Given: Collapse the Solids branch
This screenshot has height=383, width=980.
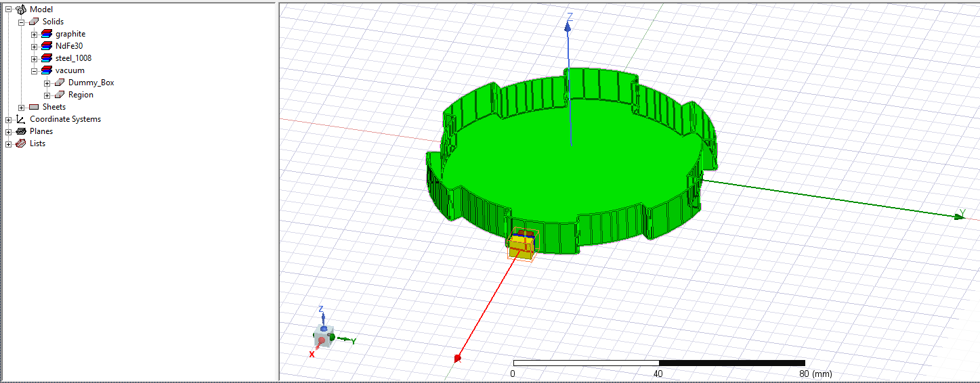Looking at the screenshot, I should (22, 22).
